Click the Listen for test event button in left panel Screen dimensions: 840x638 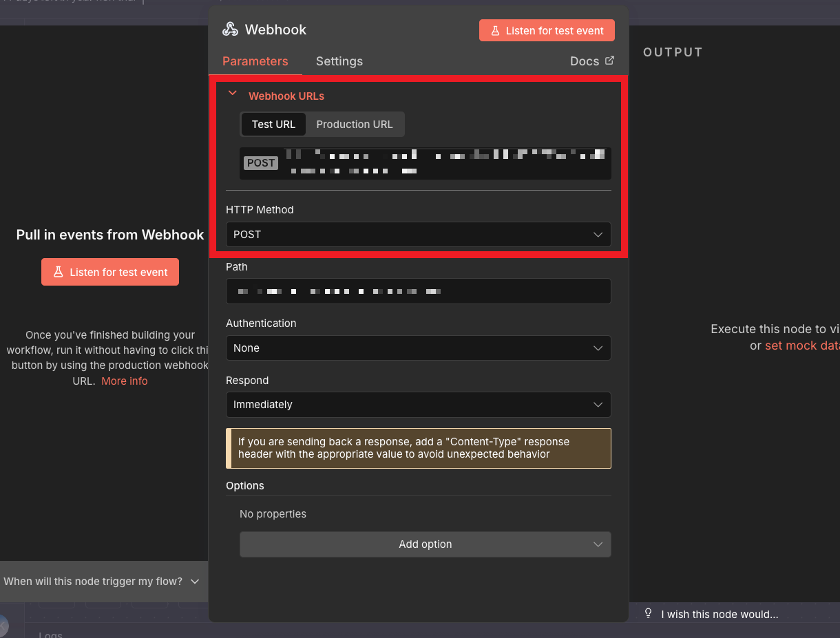[110, 272]
